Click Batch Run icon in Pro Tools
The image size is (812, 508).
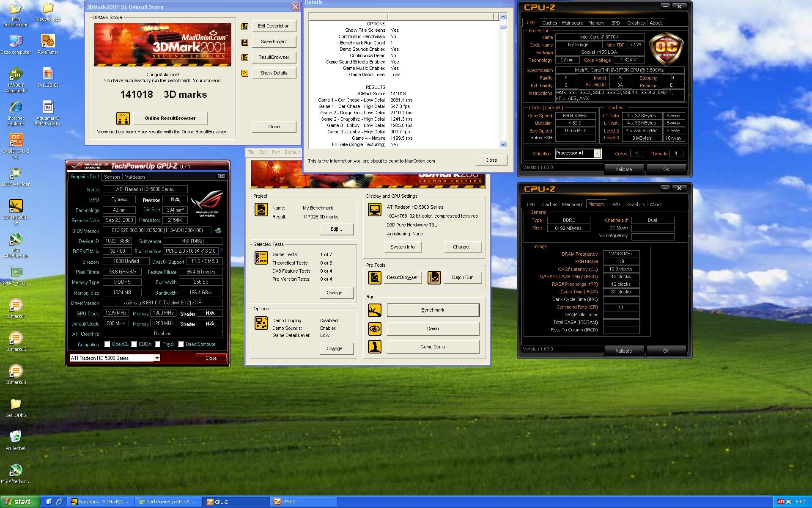pos(434,278)
